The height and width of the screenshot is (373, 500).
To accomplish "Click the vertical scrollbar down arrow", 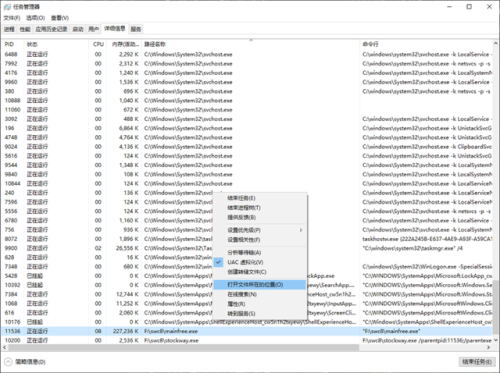I will coord(496,340).
